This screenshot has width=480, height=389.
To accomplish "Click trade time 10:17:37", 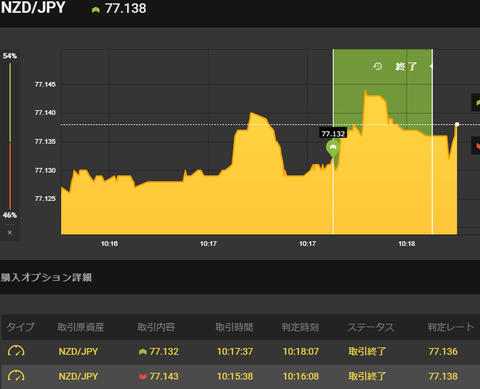I will pos(235,351).
